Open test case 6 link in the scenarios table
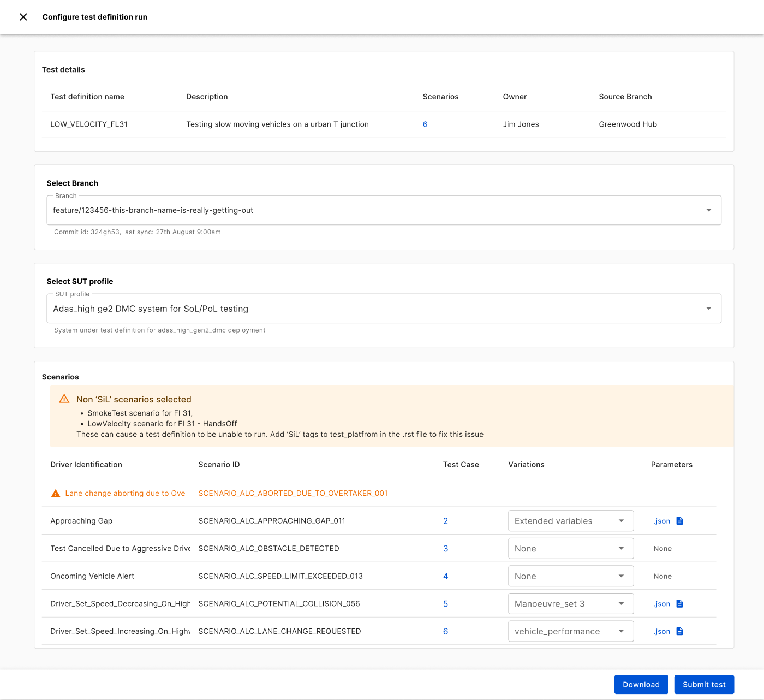The width and height of the screenshot is (764, 700). 445,631
